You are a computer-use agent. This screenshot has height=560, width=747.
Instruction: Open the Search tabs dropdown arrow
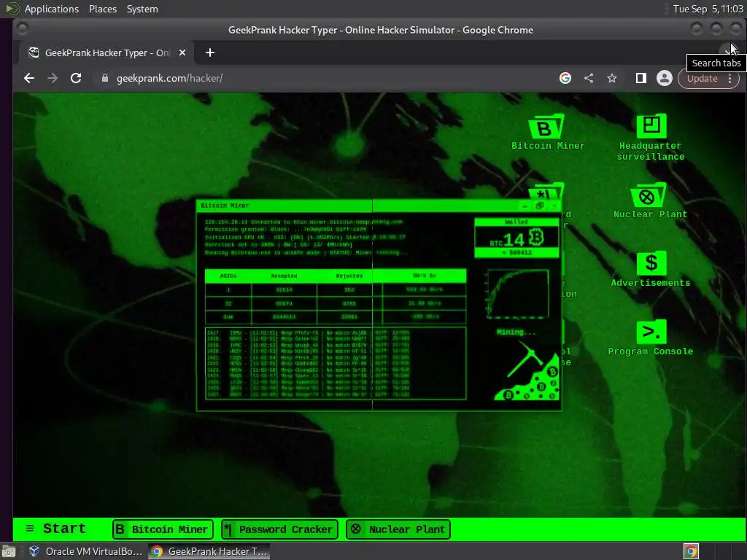click(x=727, y=50)
